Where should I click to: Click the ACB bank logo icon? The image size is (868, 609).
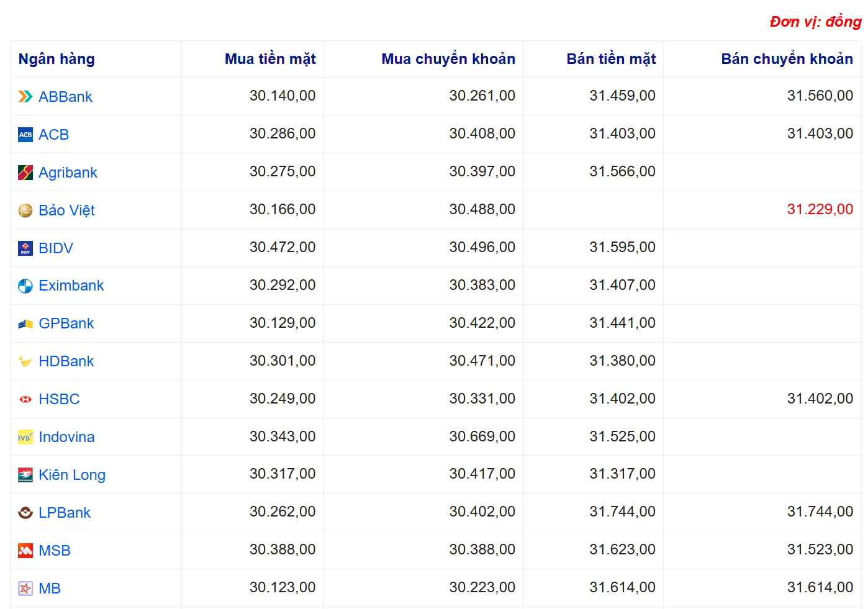(25, 135)
